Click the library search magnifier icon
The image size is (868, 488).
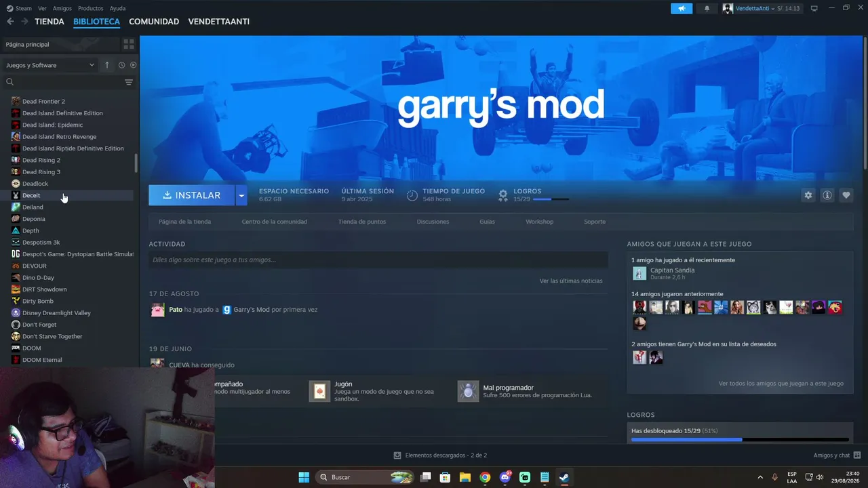pyautogui.click(x=9, y=82)
